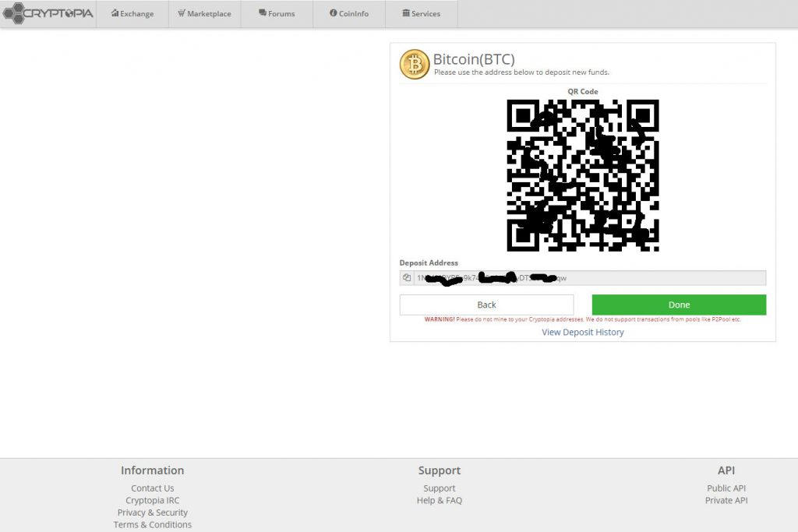Click the Back button
The image size is (798, 532).
point(486,305)
